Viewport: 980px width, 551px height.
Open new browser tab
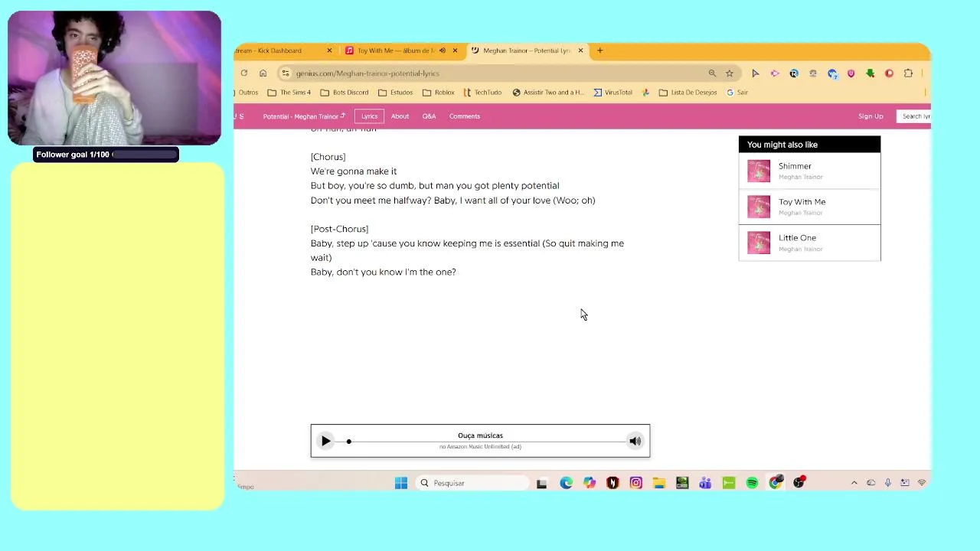pyautogui.click(x=599, y=51)
